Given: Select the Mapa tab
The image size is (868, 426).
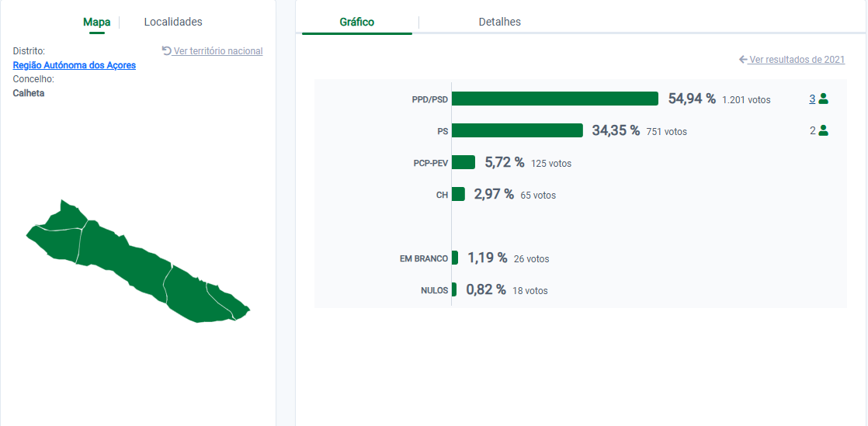Looking at the screenshot, I should pyautogui.click(x=97, y=22).
